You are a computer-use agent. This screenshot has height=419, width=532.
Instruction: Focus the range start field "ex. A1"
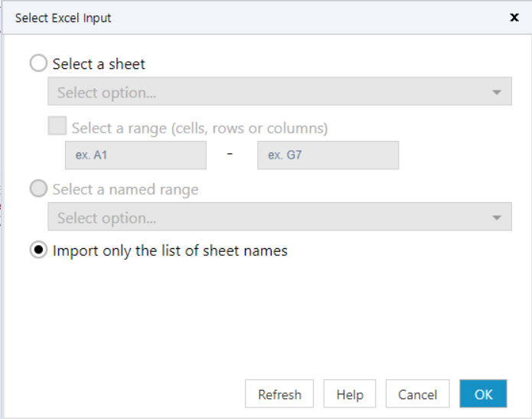click(135, 155)
